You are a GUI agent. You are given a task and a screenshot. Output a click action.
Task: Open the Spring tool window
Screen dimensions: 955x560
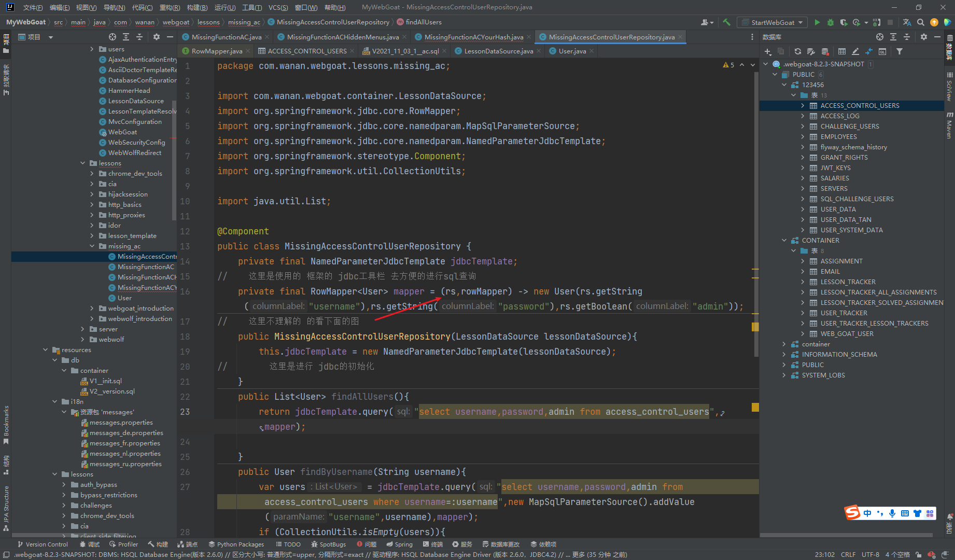pyautogui.click(x=399, y=544)
